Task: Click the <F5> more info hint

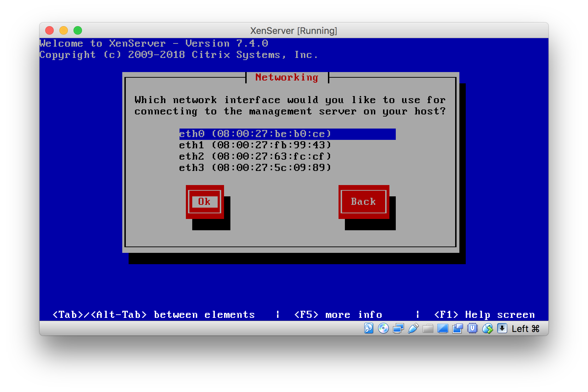Action: (338, 315)
